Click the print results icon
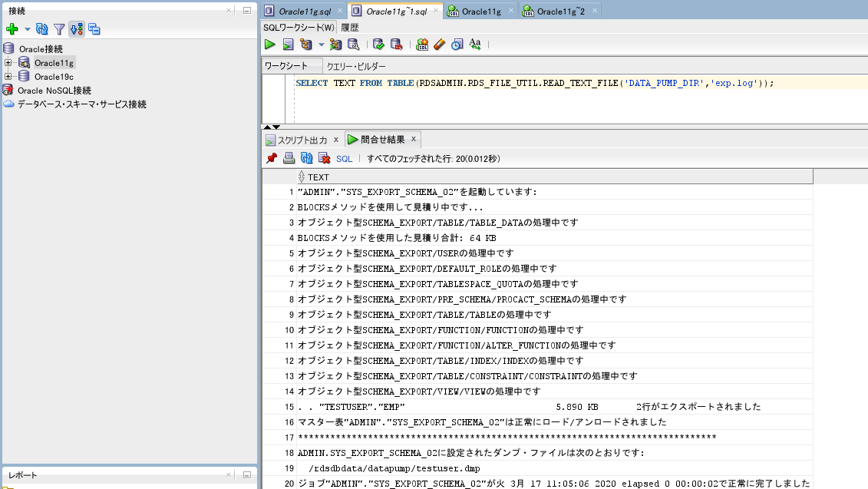The width and height of the screenshot is (868, 489). point(289,158)
